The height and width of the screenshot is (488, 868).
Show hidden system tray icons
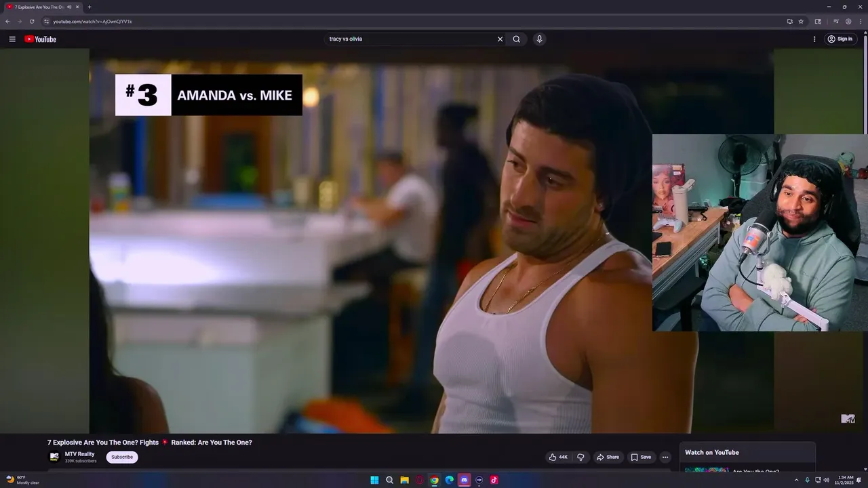click(x=797, y=480)
